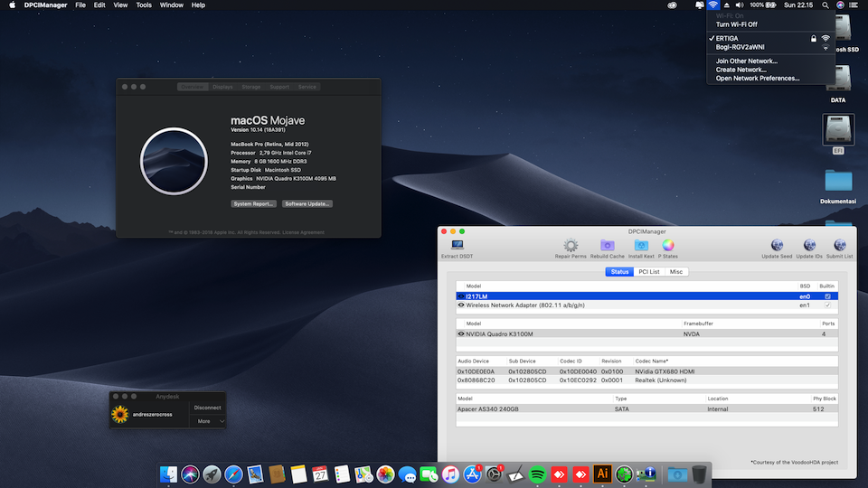Image resolution: width=868 pixels, height=488 pixels.
Task: Open App Store from the Dock
Action: [x=472, y=474]
